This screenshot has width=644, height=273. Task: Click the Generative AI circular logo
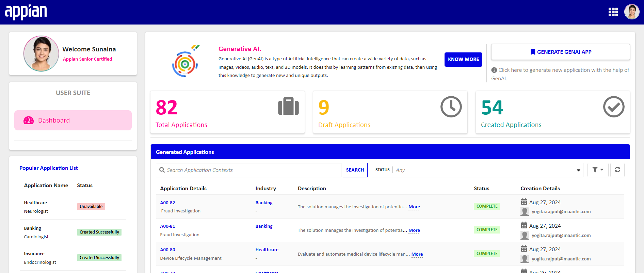[185, 62]
